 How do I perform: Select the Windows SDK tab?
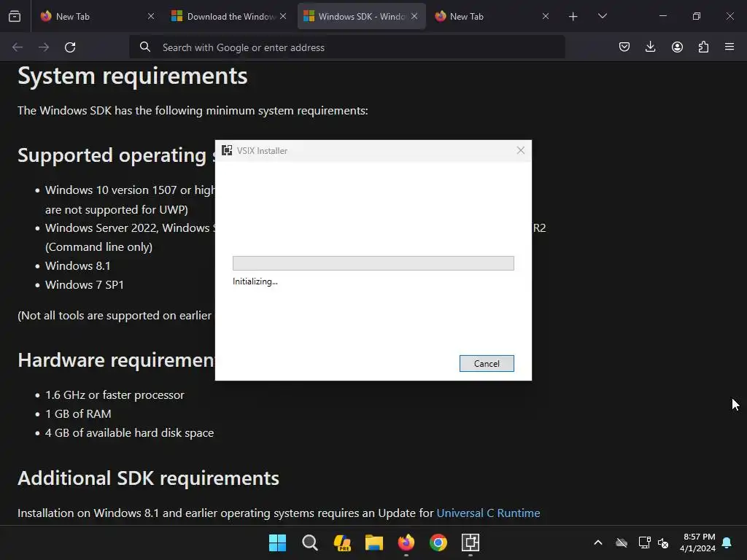tap(361, 16)
